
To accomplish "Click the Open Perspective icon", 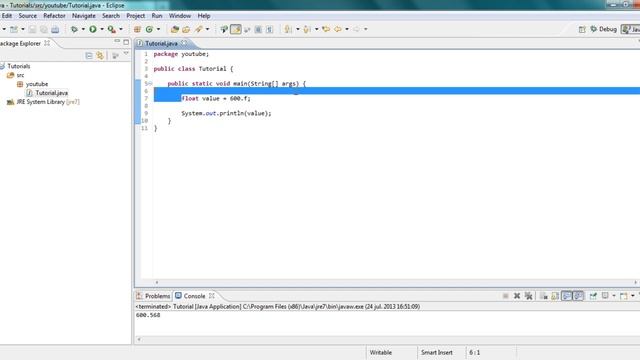I will tap(582, 29).
